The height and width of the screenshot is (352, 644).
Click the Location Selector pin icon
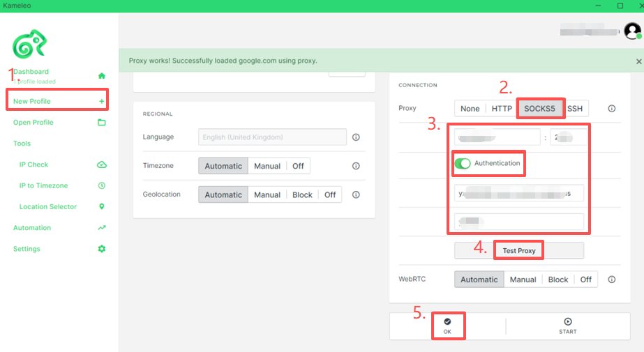tap(102, 206)
